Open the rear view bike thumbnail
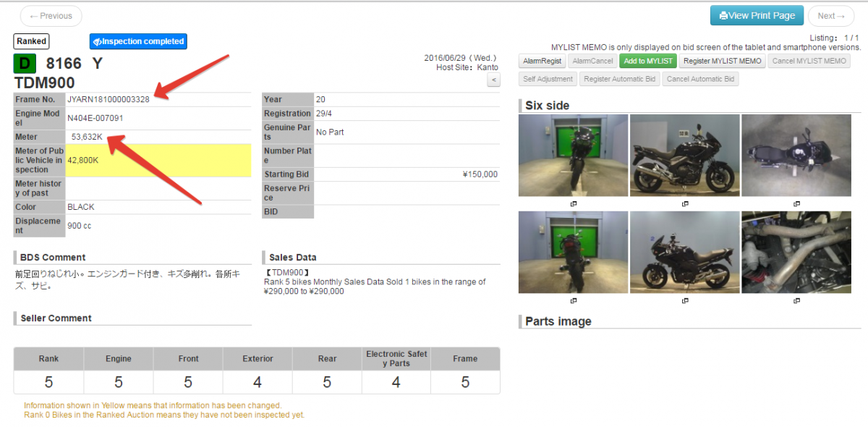This screenshot has height=427, width=868. [x=573, y=253]
